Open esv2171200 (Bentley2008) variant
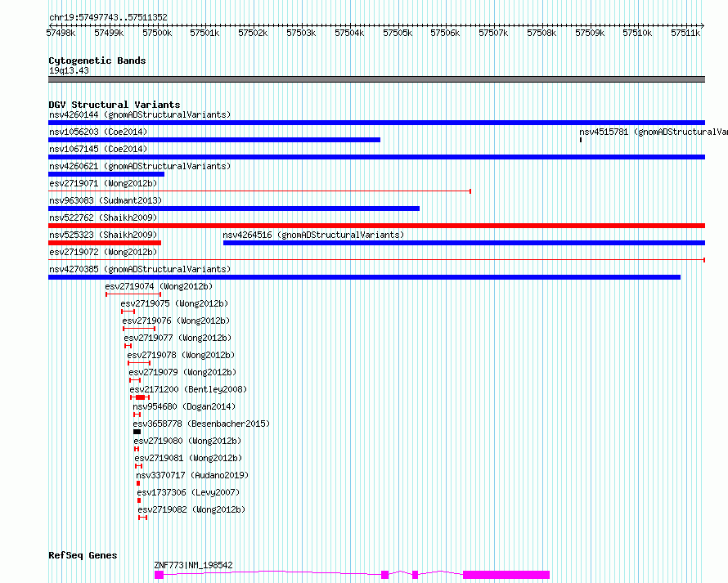Image resolution: width=728 pixels, height=583 pixels. coord(188,389)
